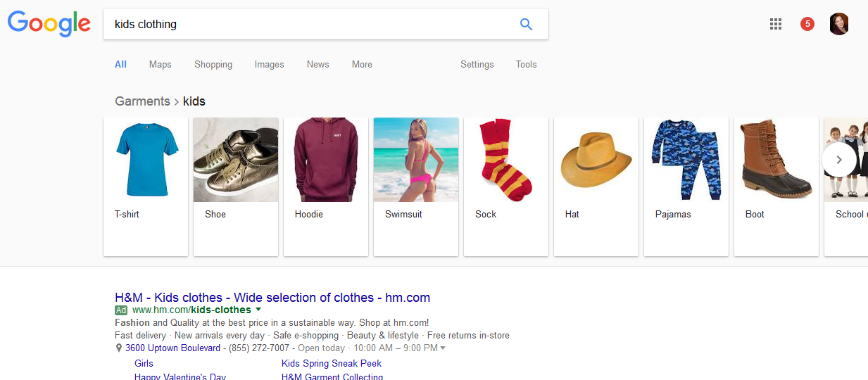
Task: Open the Tools filter button
Action: pos(526,64)
